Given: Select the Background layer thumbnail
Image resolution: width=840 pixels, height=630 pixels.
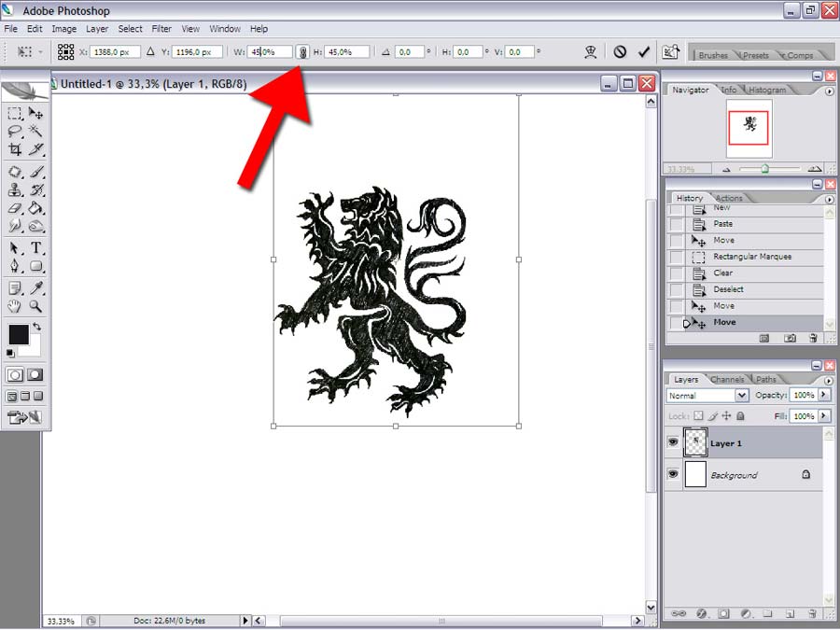Looking at the screenshot, I should tap(695, 475).
